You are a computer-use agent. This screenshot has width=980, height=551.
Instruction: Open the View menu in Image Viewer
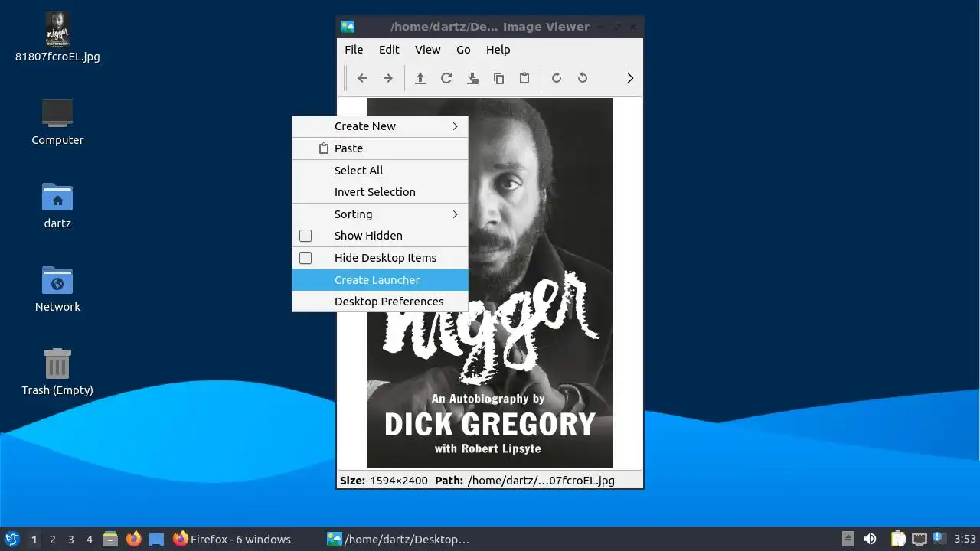(427, 50)
